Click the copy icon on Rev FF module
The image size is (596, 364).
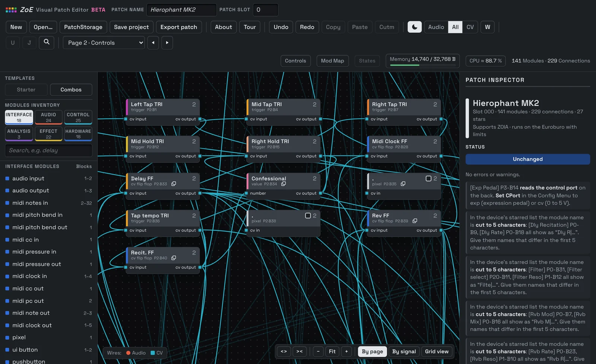(x=415, y=221)
